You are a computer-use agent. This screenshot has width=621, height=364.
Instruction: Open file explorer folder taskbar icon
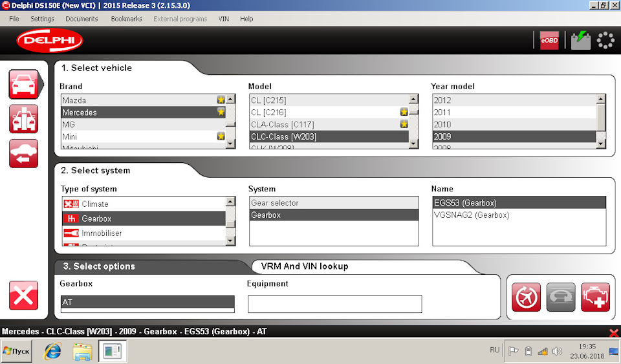pos(82,351)
